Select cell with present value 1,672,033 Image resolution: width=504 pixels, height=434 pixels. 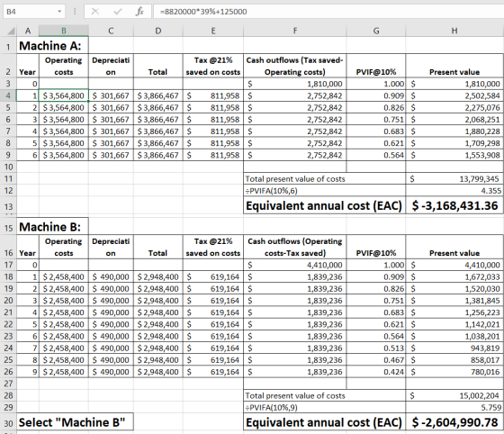pyautogui.click(x=454, y=277)
